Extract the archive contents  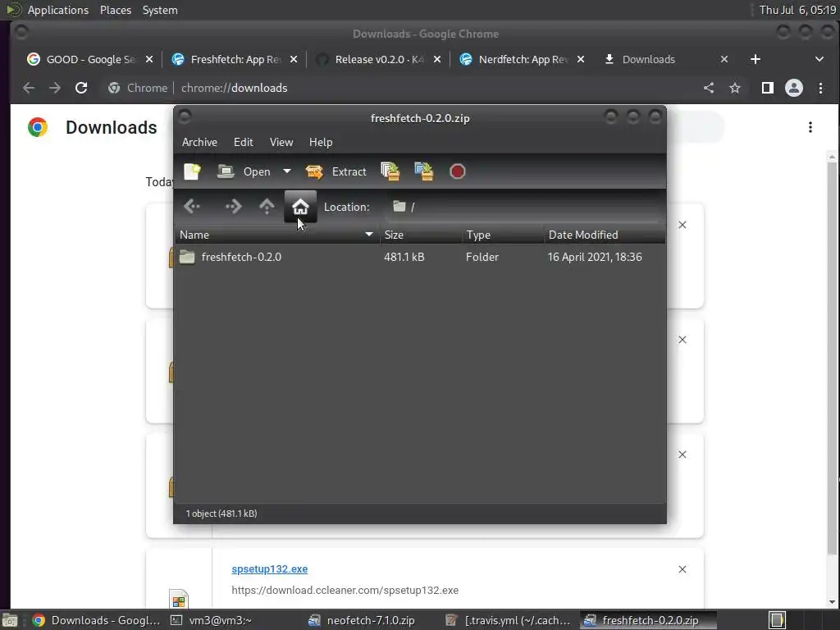click(336, 171)
